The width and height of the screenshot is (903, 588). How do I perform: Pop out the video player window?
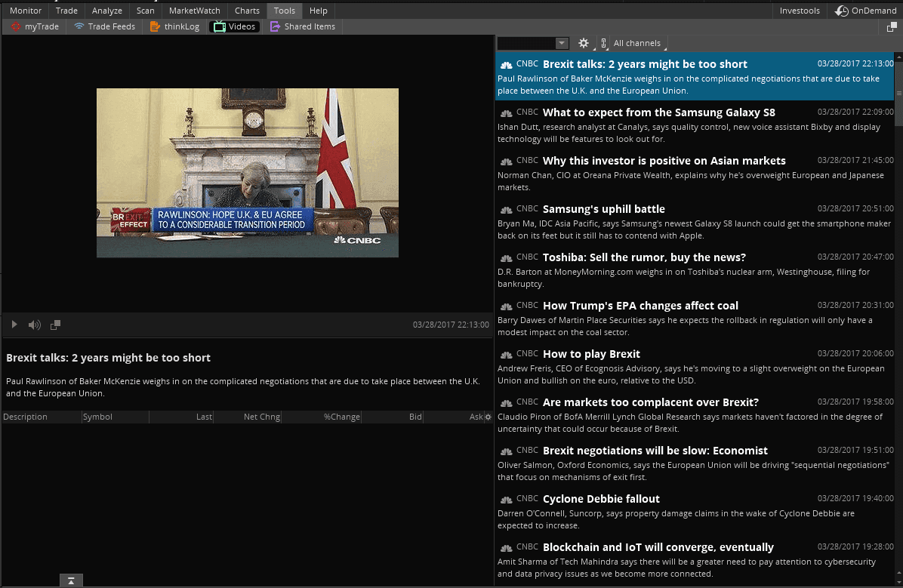pyautogui.click(x=55, y=325)
